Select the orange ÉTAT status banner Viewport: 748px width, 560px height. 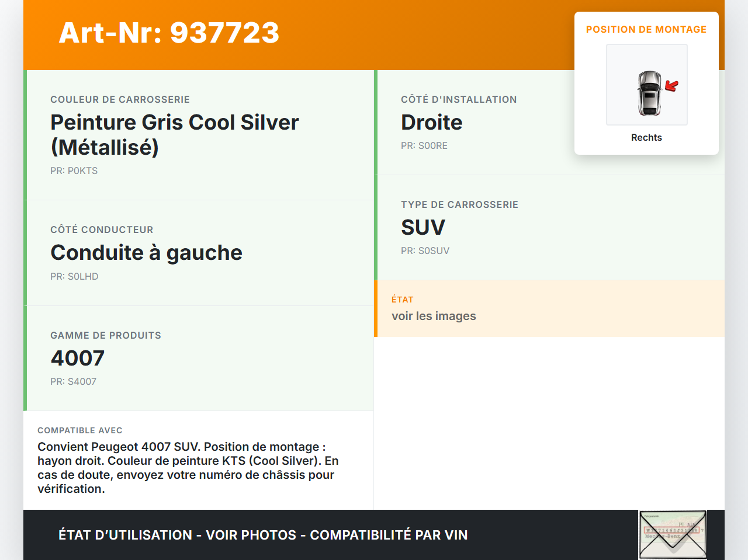tap(549, 308)
